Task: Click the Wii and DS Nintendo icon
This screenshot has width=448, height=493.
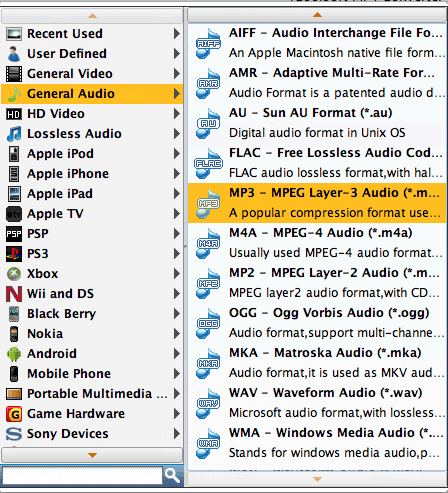Action: (14, 294)
